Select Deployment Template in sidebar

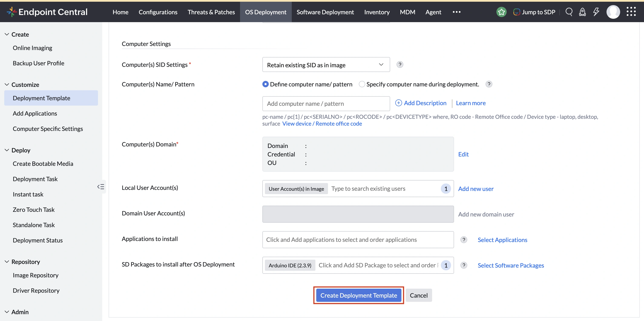tap(51, 98)
